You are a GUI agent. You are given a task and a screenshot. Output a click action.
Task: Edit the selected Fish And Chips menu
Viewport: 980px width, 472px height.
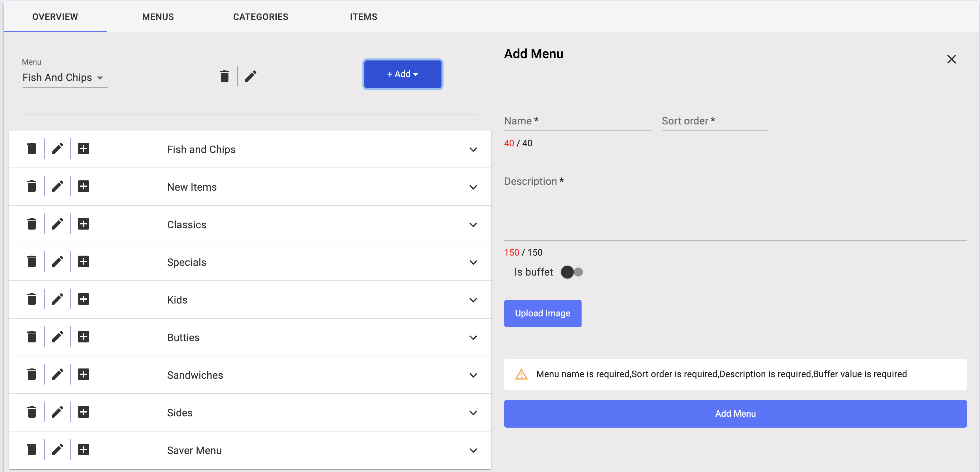coord(250,76)
